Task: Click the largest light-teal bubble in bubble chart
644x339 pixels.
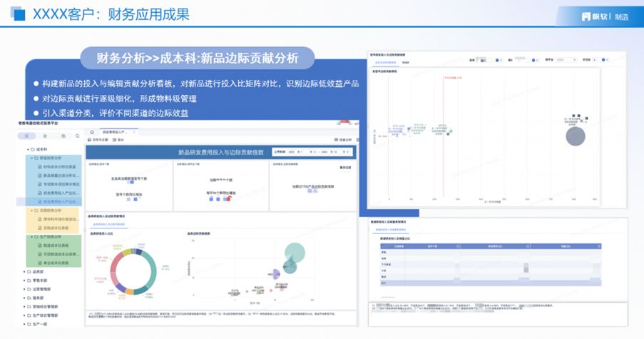Action: point(295,253)
